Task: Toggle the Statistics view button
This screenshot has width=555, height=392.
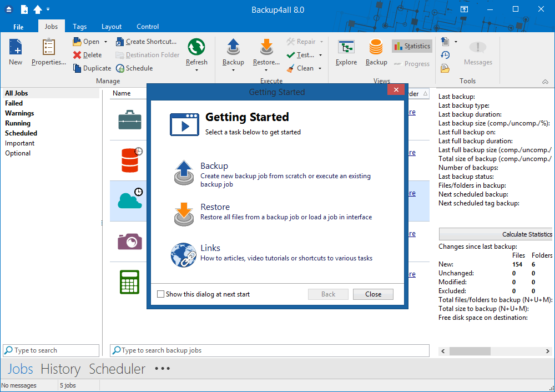Action: 412,46
